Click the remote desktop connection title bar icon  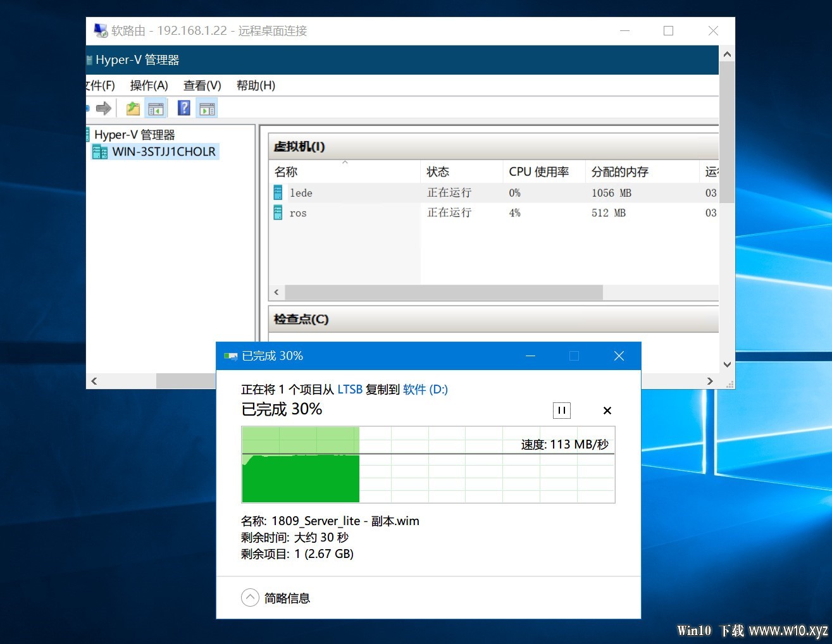(101, 30)
